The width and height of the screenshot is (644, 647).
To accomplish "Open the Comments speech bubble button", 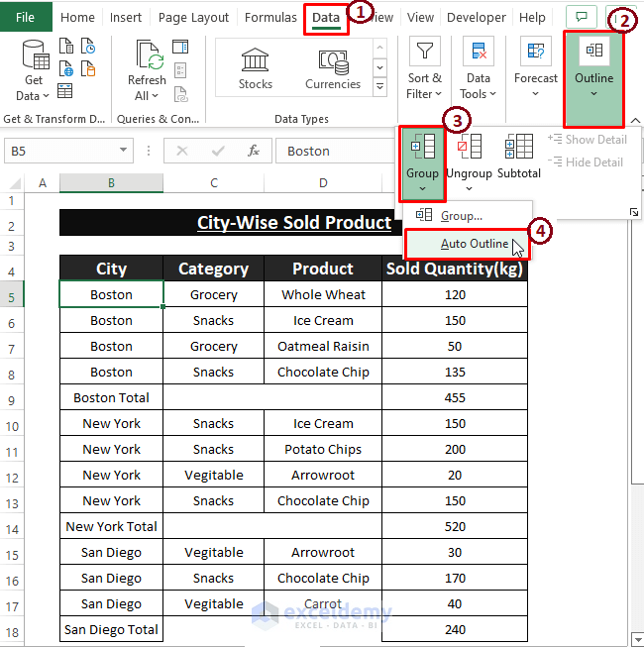I will coord(582,17).
